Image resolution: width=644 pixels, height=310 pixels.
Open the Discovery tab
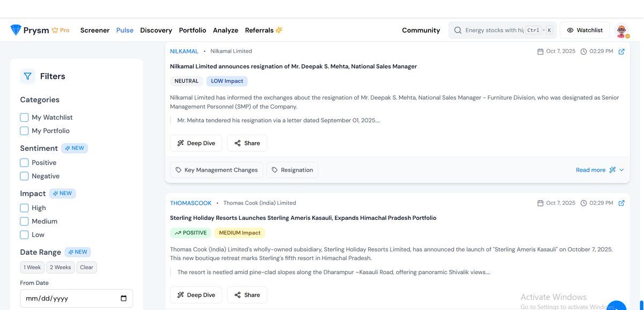click(x=156, y=31)
